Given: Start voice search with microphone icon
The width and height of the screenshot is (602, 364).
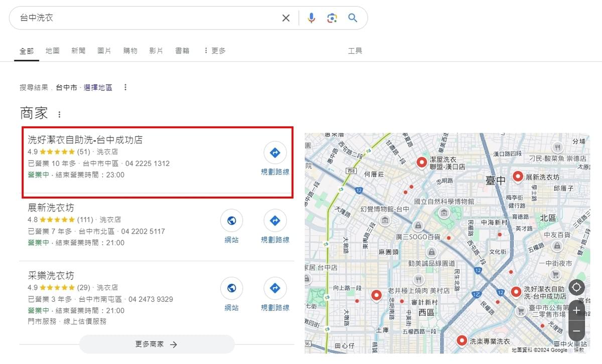Looking at the screenshot, I should [x=312, y=18].
